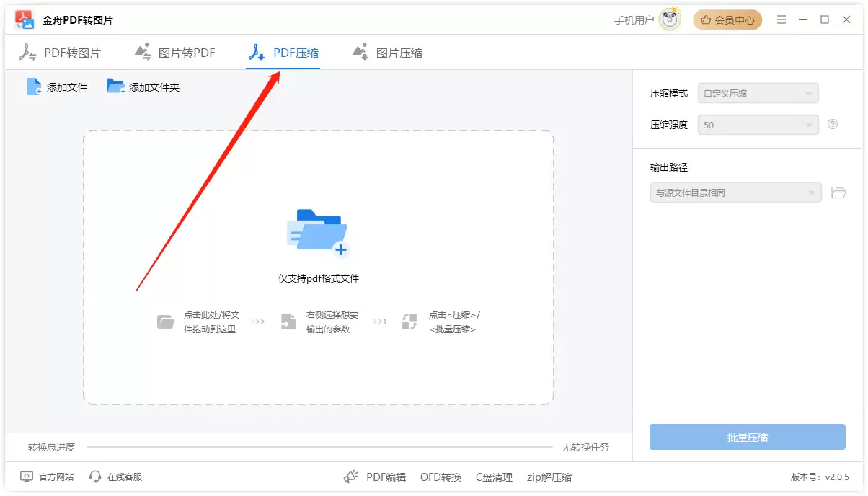The image size is (868, 496).
Task: Click the 在线客服 headset icon
Action: click(x=95, y=477)
